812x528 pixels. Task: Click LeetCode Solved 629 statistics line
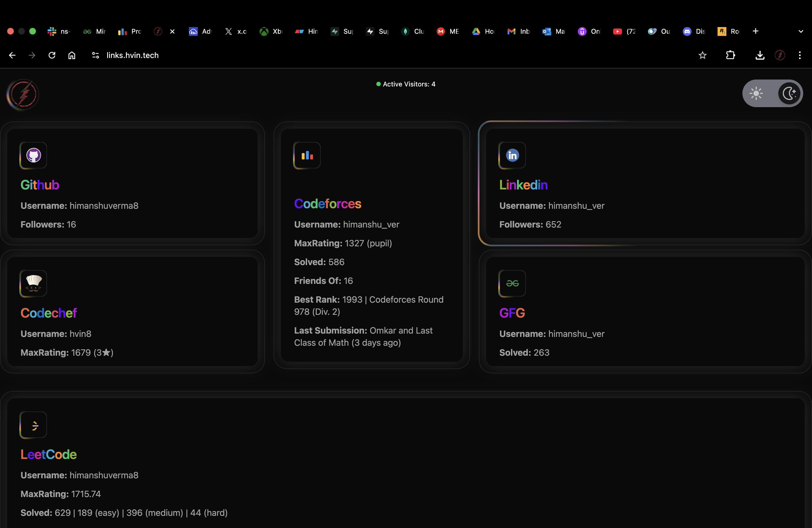coord(124,513)
